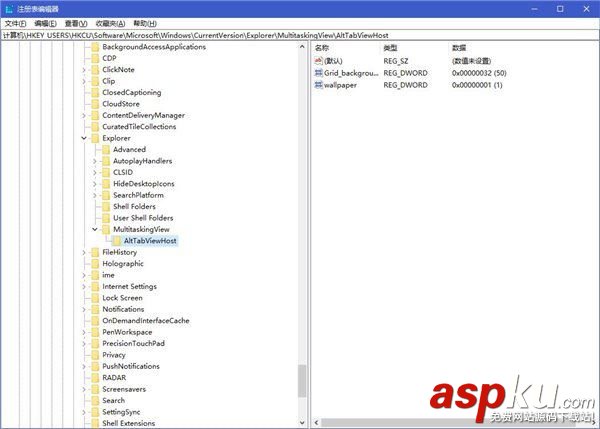Collapse the MultitaskingView tree node
Image resolution: width=600 pixels, height=429 pixels.
point(95,229)
